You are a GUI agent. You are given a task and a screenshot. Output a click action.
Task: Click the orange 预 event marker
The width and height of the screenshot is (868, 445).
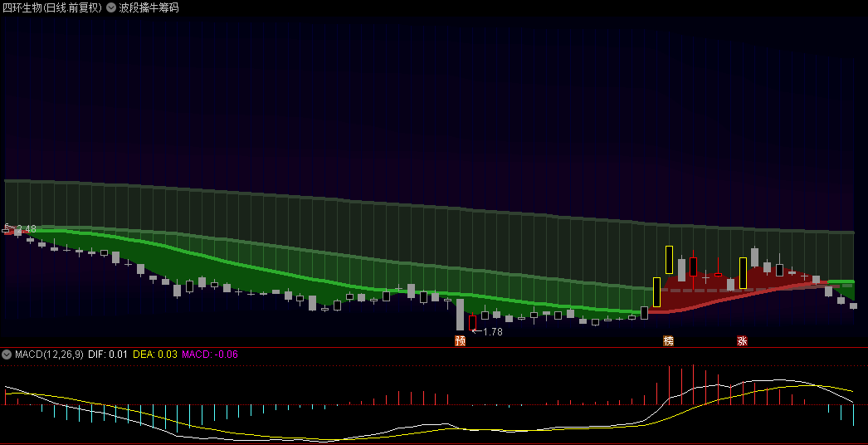click(460, 341)
